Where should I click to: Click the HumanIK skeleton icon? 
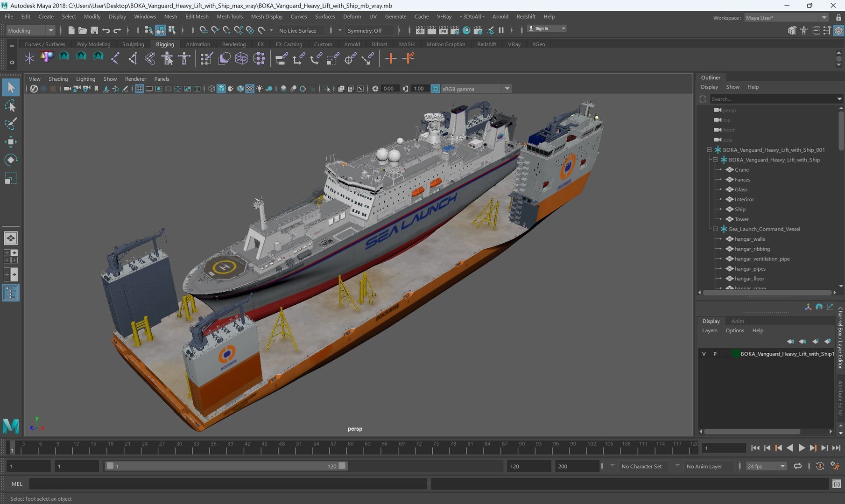[184, 58]
